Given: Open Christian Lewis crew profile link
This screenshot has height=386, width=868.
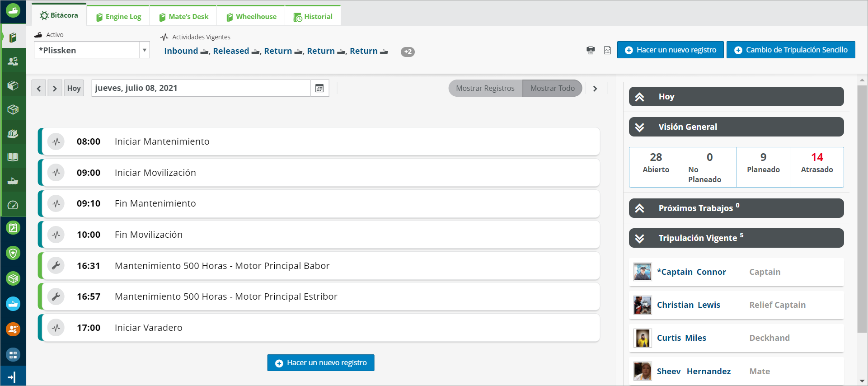Looking at the screenshot, I should pos(688,305).
